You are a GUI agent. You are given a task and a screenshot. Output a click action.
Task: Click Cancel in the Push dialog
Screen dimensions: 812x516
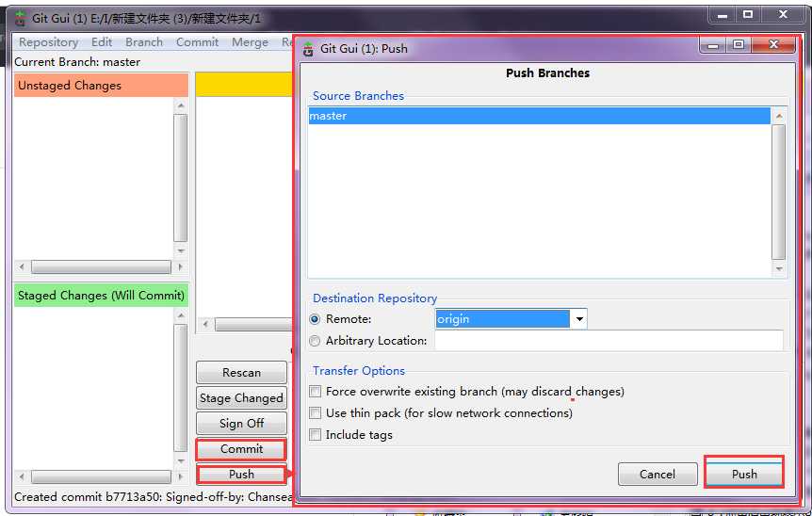pyautogui.click(x=658, y=474)
